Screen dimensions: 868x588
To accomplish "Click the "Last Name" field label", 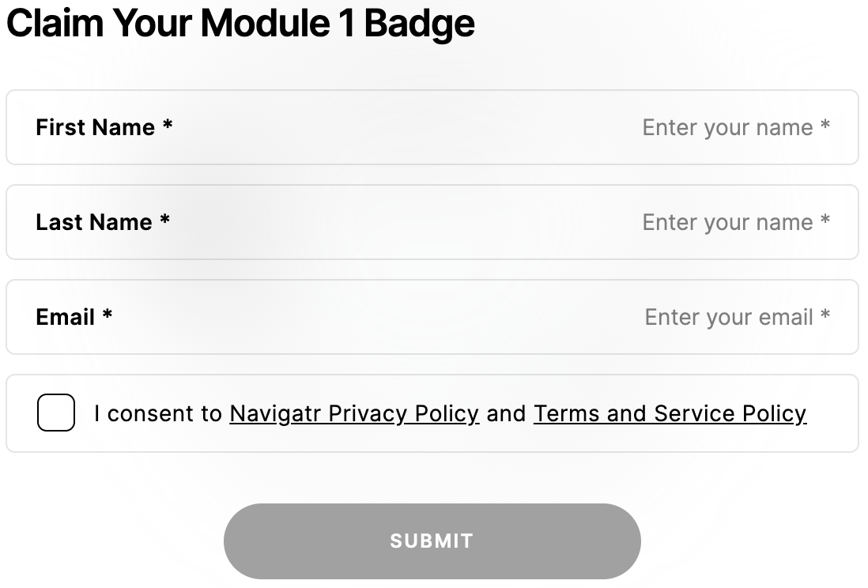I will click(93, 222).
